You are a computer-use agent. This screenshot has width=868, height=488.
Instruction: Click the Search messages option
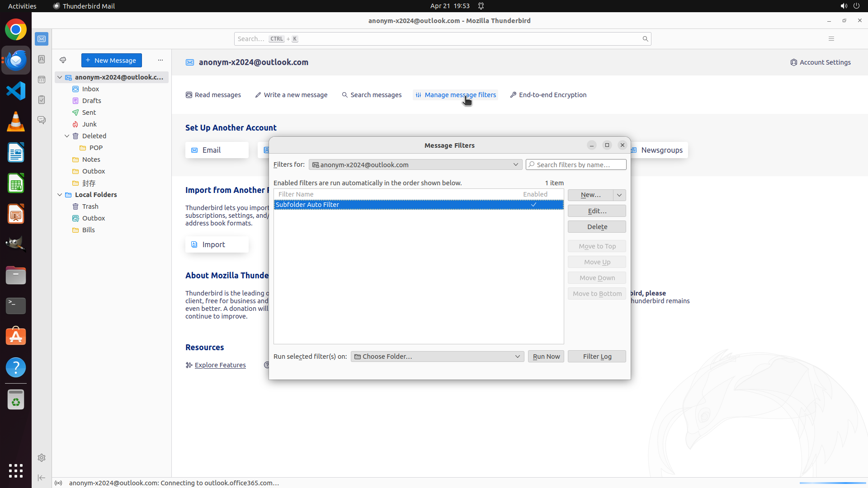(x=372, y=95)
